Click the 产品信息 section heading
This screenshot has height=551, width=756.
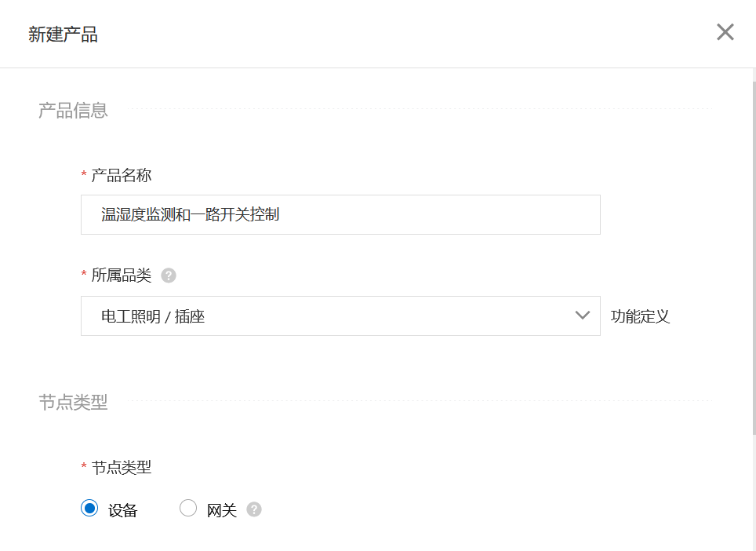pos(73,111)
